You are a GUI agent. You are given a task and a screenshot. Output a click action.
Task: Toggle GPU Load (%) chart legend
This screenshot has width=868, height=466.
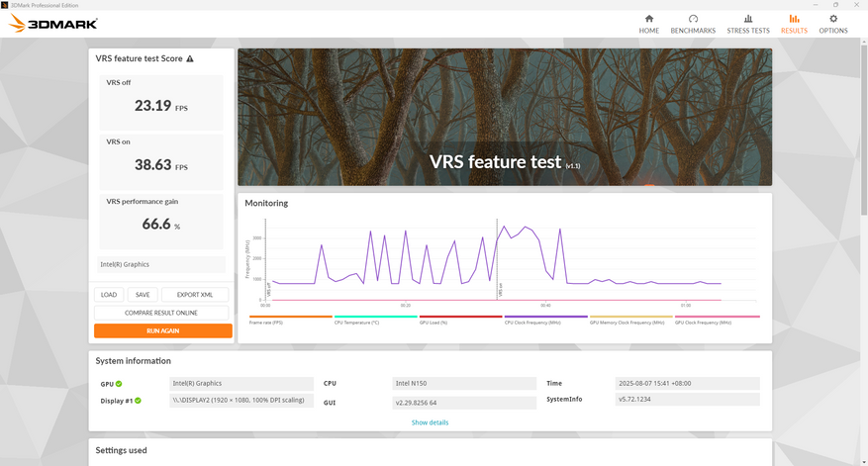(460, 320)
